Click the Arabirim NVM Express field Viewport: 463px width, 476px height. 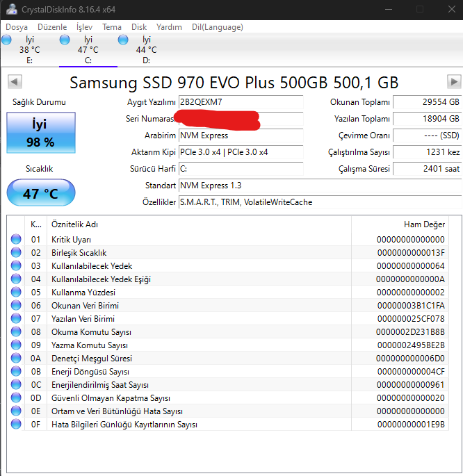tap(241, 136)
